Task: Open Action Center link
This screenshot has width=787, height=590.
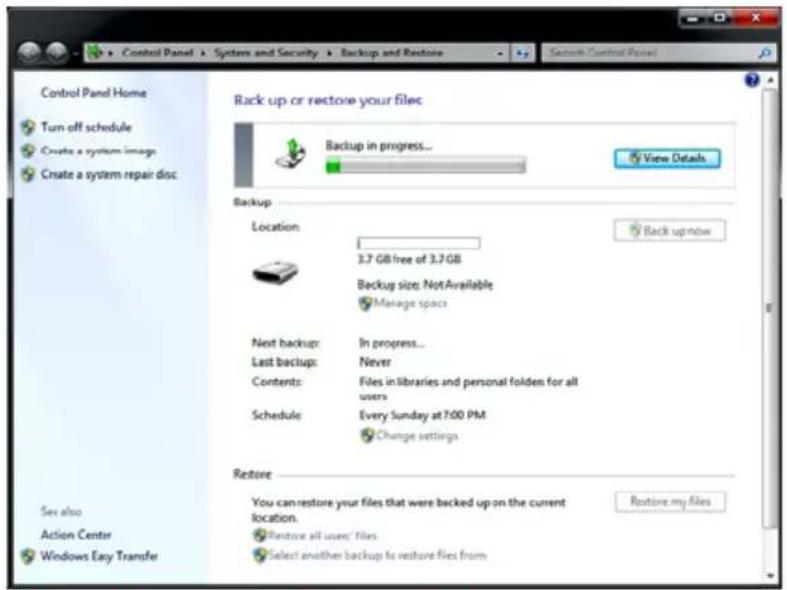Action: pyautogui.click(x=76, y=535)
